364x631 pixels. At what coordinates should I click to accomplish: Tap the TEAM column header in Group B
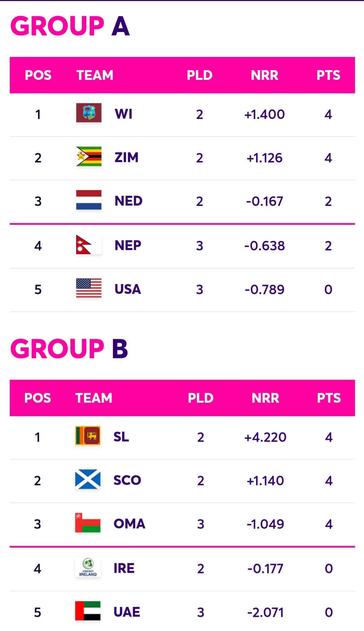[x=94, y=398]
